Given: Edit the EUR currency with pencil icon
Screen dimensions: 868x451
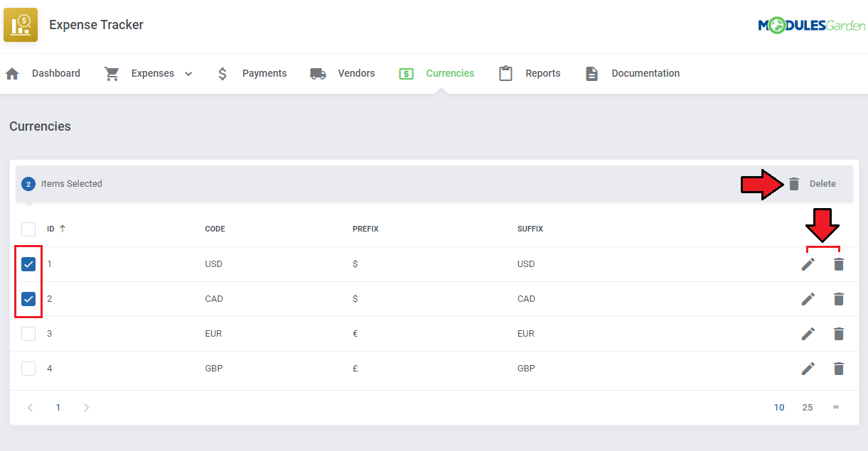Looking at the screenshot, I should (x=808, y=334).
